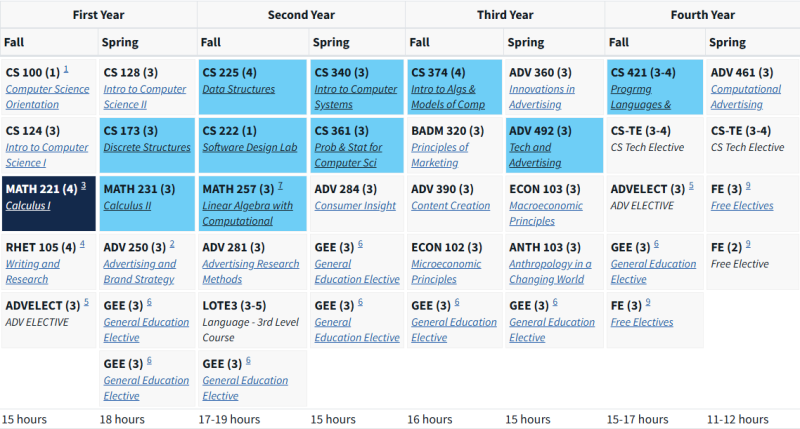Viewport: 800px width, 429px height.
Task: Open General Education Elective link in Fourth Year Fall
Action: 654,271
